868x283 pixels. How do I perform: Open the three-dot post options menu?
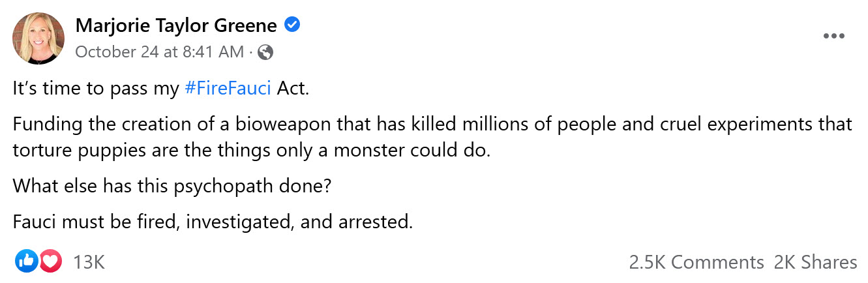coord(833,36)
